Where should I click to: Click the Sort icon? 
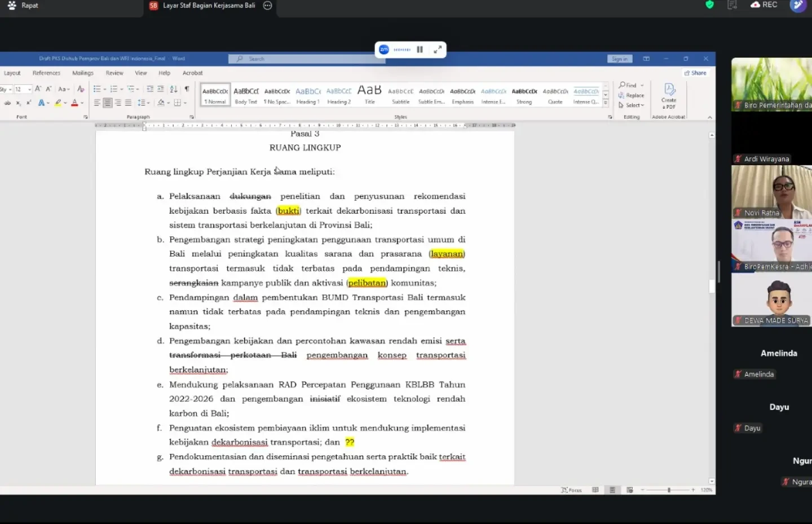(174, 89)
